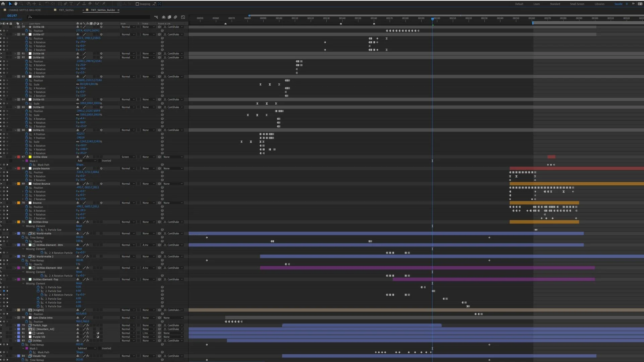Toggle Position stopwatch on Cam-Shake-Intro layer
This screenshot has height=362, width=644.
(x=27, y=322)
